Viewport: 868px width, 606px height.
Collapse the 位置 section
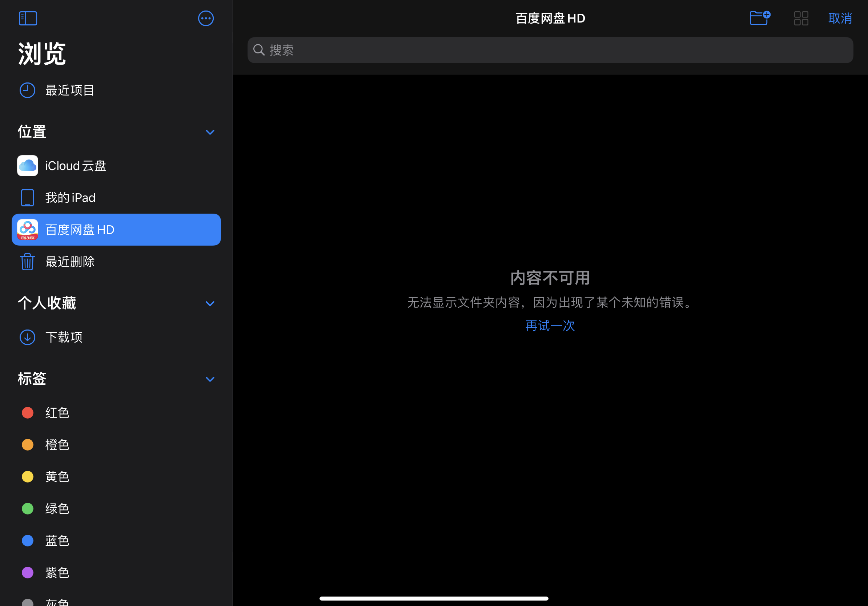tap(210, 132)
